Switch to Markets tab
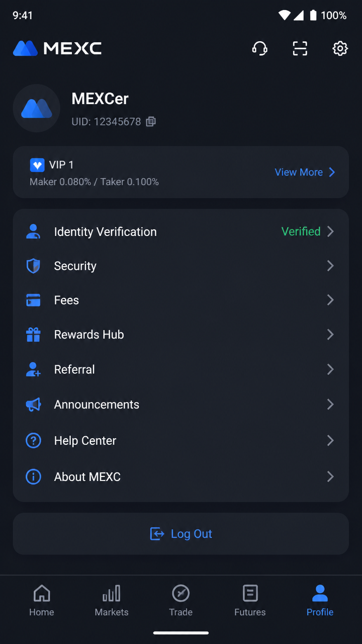The image size is (362, 644). (112, 601)
